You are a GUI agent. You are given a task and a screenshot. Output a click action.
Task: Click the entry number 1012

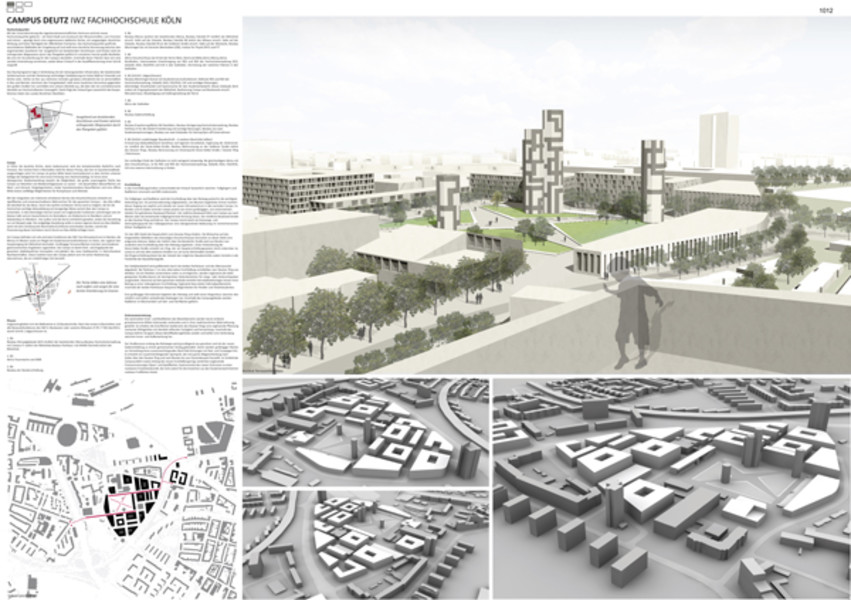point(825,11)
